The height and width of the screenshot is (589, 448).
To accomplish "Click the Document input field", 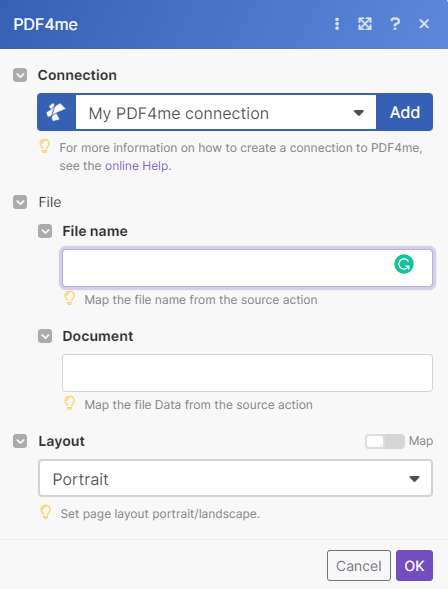I will click(x=247, y=373).
